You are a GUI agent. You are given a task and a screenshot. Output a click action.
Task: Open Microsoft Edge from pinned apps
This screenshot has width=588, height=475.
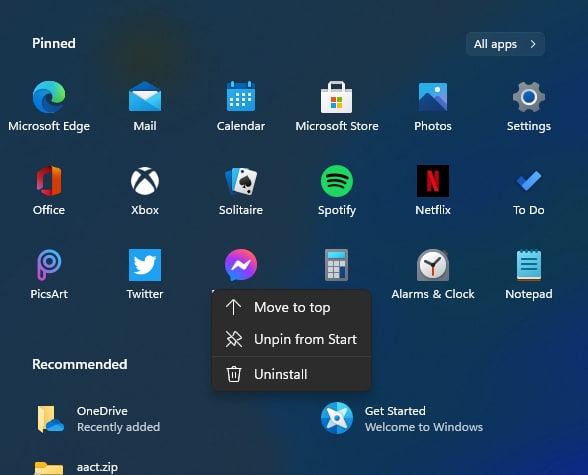[x=49, y=107]
